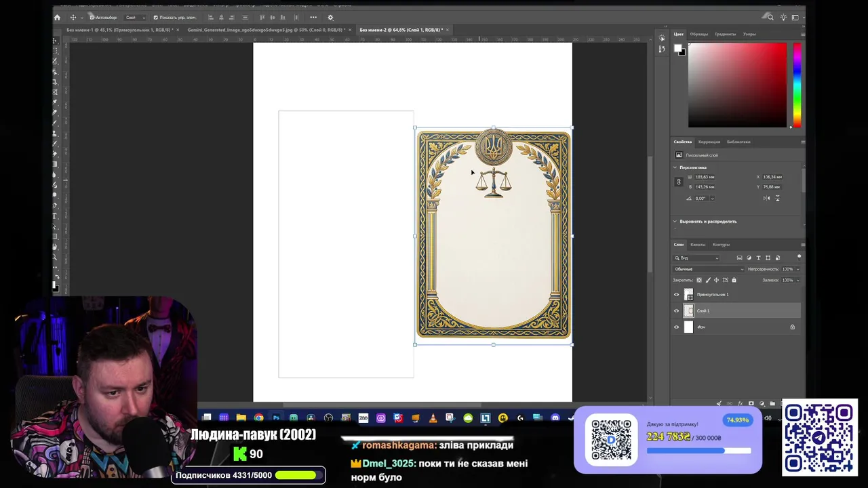The image size is (868, 488).
Task: Hide the Фон layer
Action: pyautogui.click(x=676, y=327)
